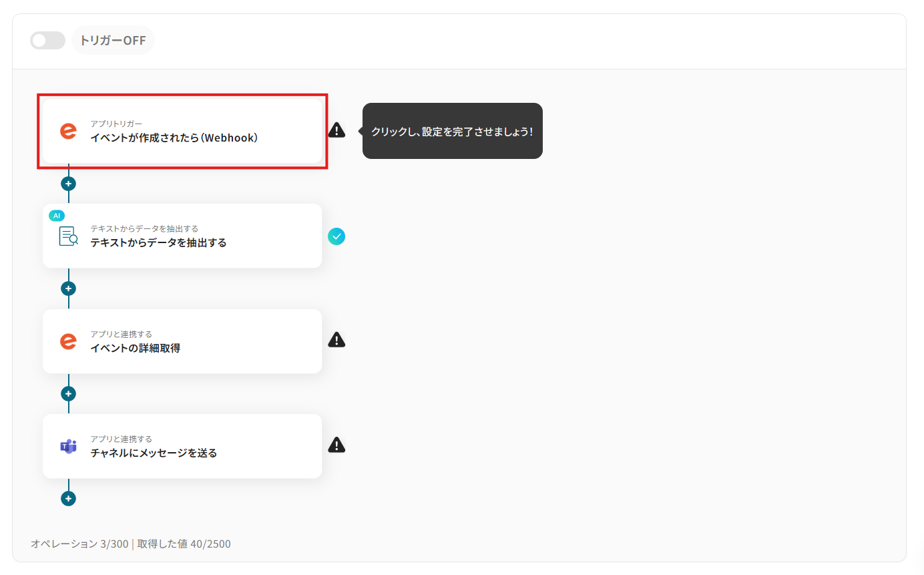Open the イベントの詳細取得 step card
924x575 pixels.
tap(182, 341)
